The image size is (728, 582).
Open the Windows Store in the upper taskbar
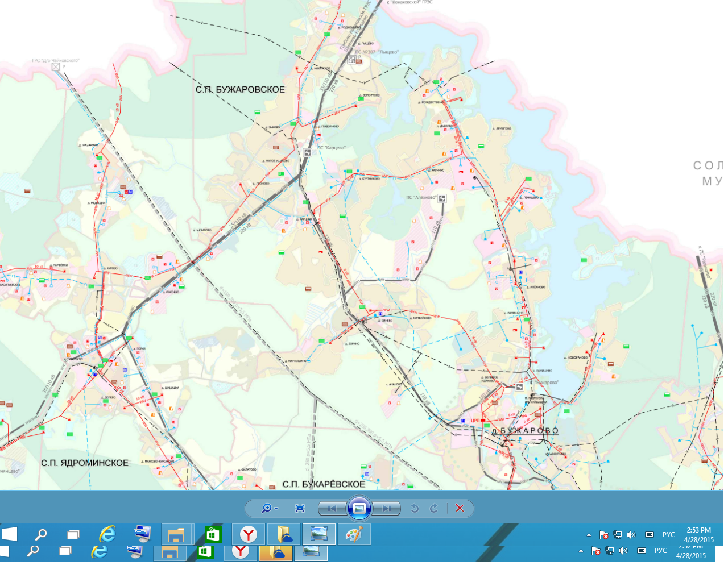click(212, 534)
